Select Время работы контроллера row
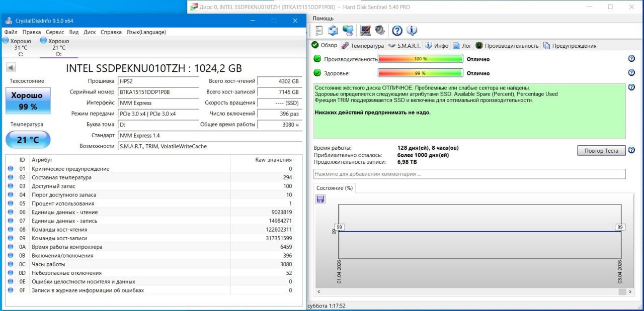This screenshot has height=311, width=644. coord(150,247)
